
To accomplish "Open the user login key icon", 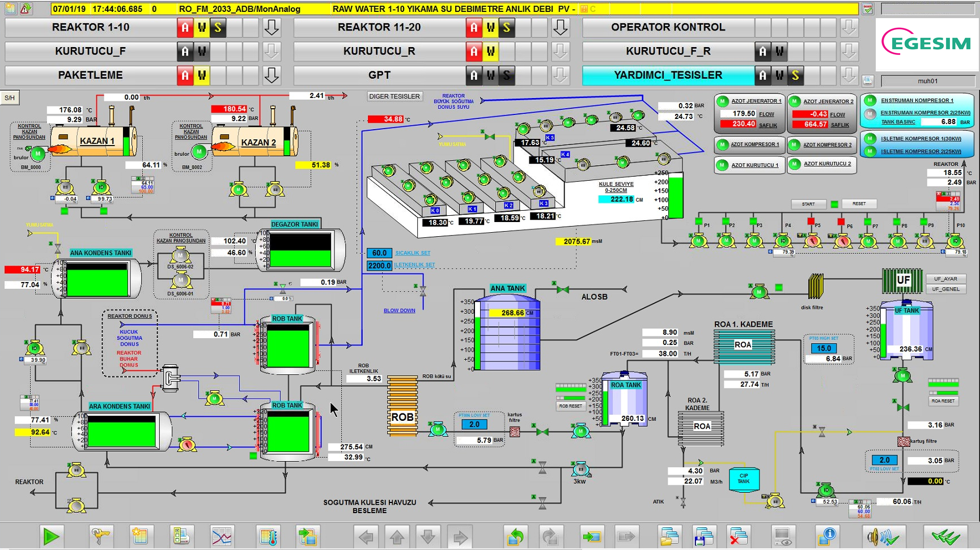I will click(101, 536).
